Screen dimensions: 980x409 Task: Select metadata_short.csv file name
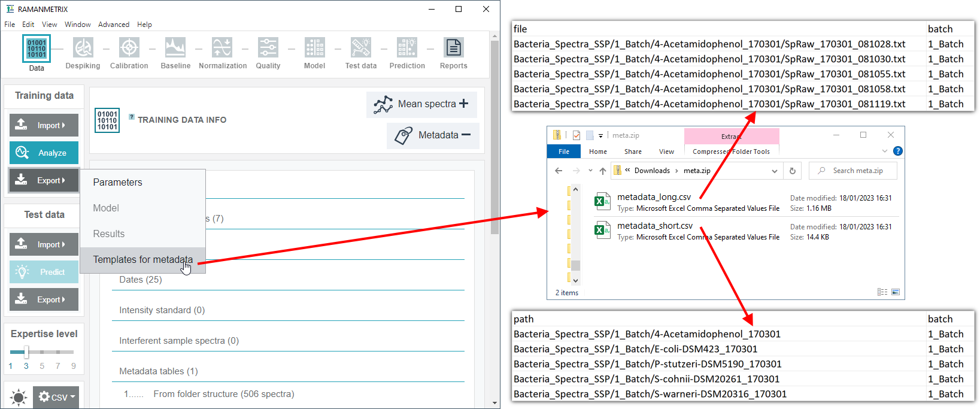655,226
